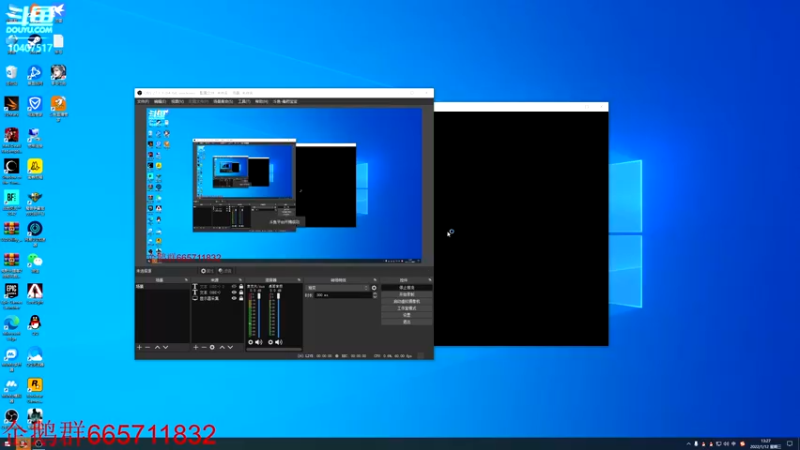This screenshot has height=450, width=800.
Task: Pop out the Scenes dock panel
Action: 186,280
